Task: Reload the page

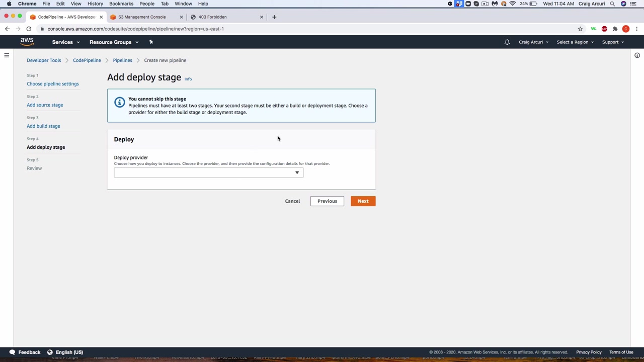Action: pos(29,29)
